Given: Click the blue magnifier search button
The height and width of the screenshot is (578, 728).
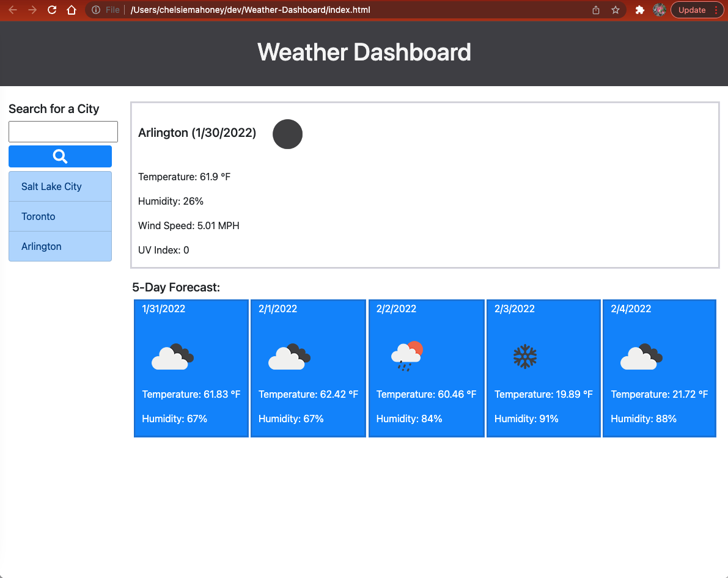Looking at the screenshot, I should click(x=61, y=156).
